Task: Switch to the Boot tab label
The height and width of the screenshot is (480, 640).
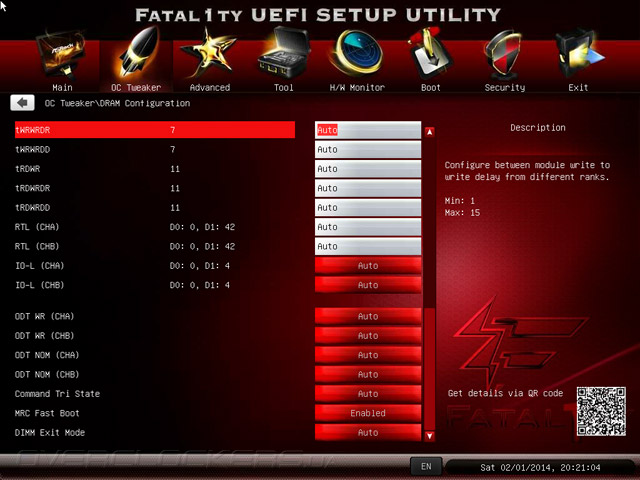Action: pos(431,87)
